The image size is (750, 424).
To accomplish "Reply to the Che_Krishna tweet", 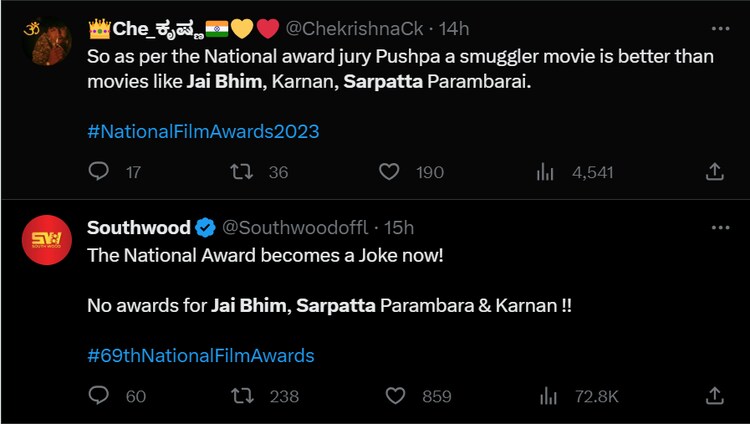I will click(99, 172).
